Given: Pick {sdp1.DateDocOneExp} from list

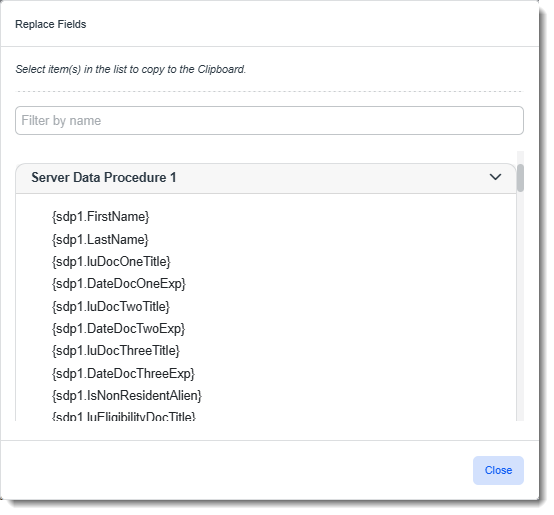Looking at the screenshot, I should 119,284.
